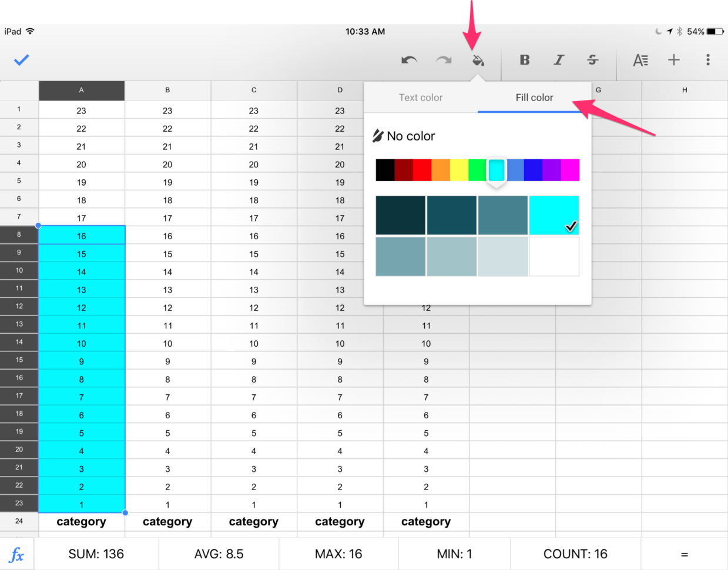The image size is (728, 570).
Task: Select the Redo icon
Action: pyautogui.click(x=444, y=59)
